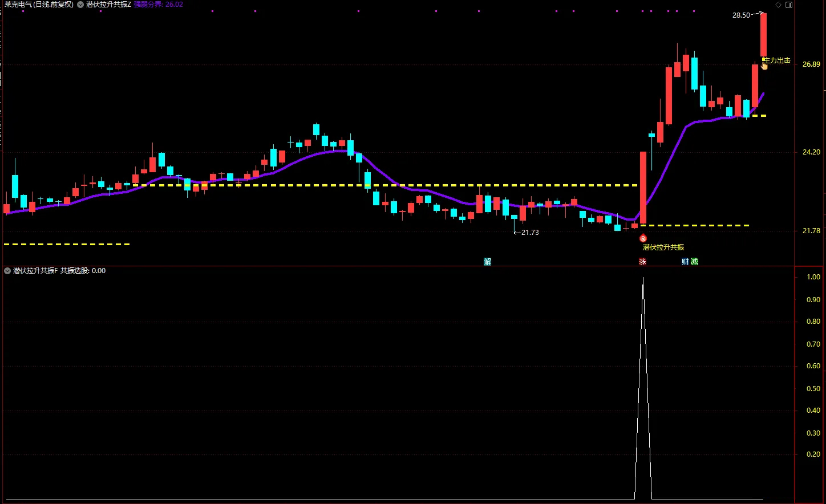The height and width of the screenshot is (504, 826).
Task: Click the yellow 潜伏拉升共振 label below the candles
Action: (x=663, y=247)
